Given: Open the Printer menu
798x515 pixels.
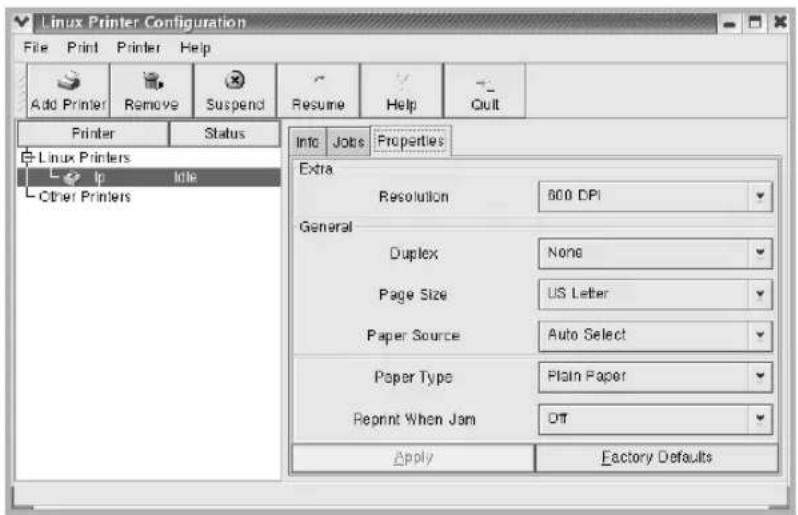Looking at the screenshot, I should pyautogui.click(x=138, y=47).
